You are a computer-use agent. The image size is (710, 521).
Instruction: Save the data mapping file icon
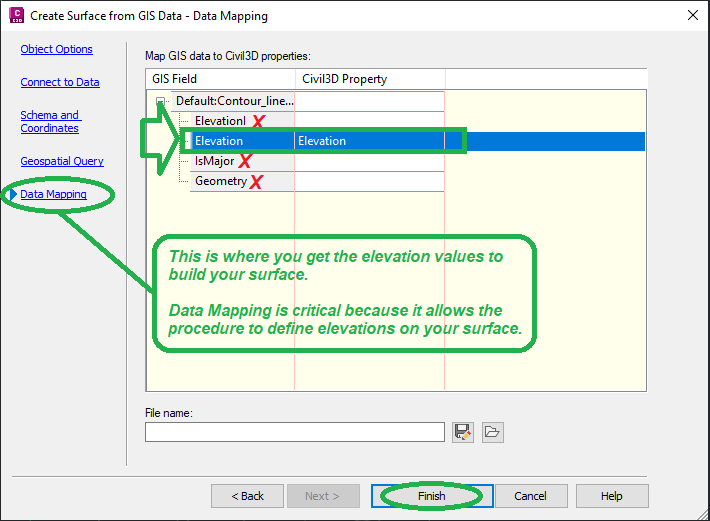(463, 432)
